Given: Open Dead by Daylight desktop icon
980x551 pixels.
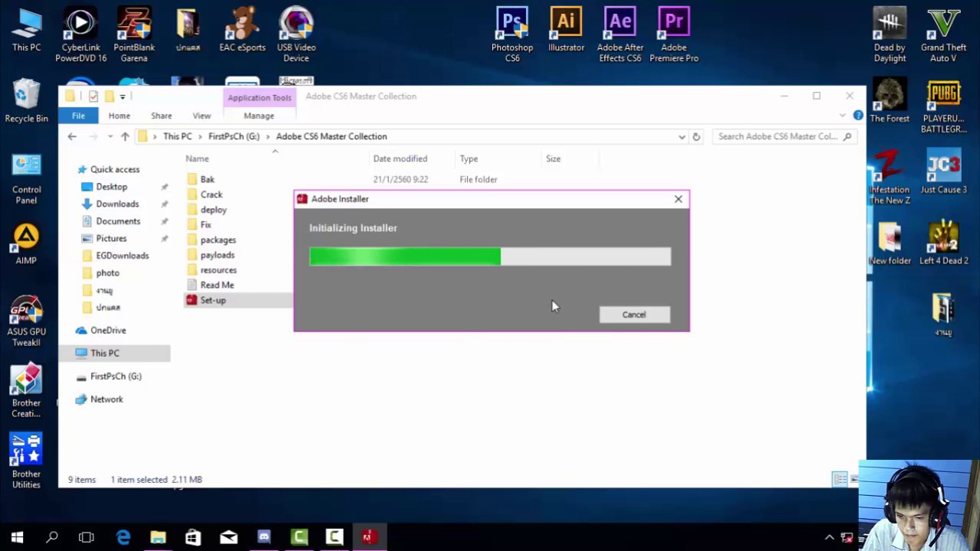Looking at the screenshot, I should click(890, 34).
